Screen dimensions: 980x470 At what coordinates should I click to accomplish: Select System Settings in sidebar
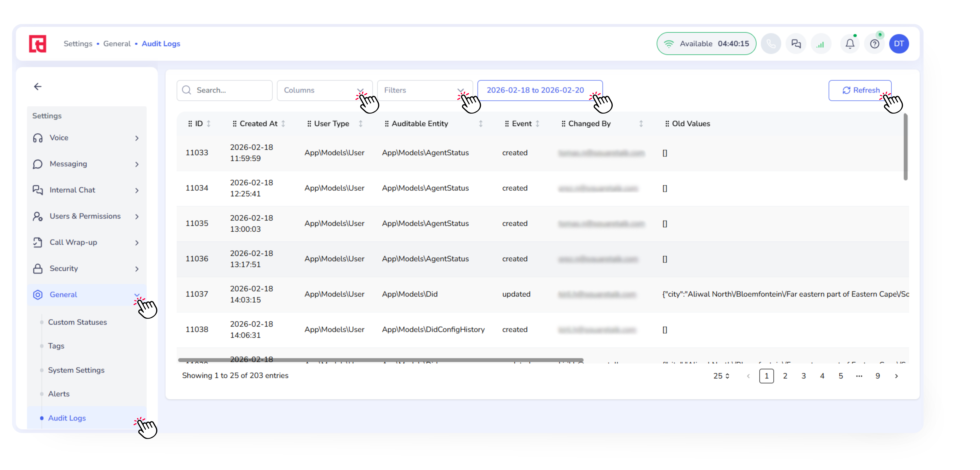[76, 370]
